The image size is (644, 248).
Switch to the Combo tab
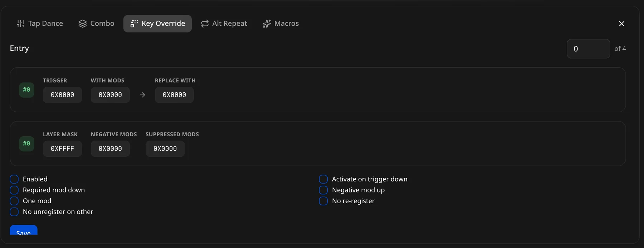coord(96,24)
